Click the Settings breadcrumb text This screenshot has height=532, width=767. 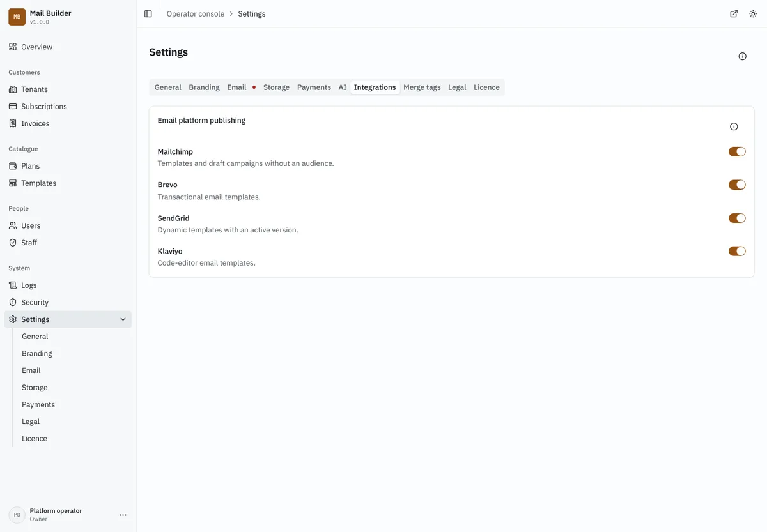click(252, 14)
